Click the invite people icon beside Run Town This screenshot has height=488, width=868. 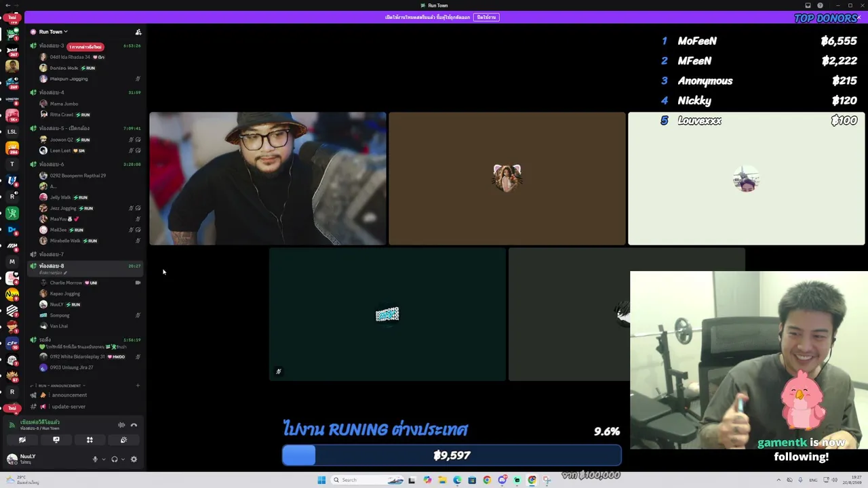138,32
